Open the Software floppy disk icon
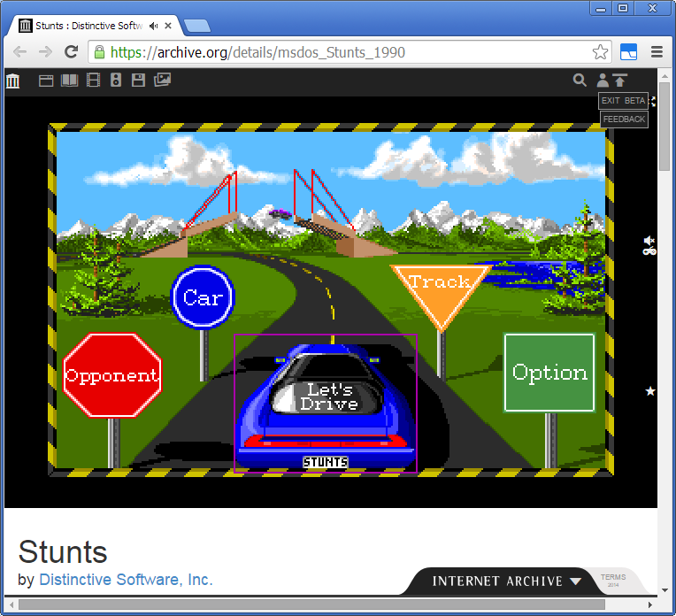Viewport: 676px width, 616px height. pyautogui.click(x=138, y=80)
